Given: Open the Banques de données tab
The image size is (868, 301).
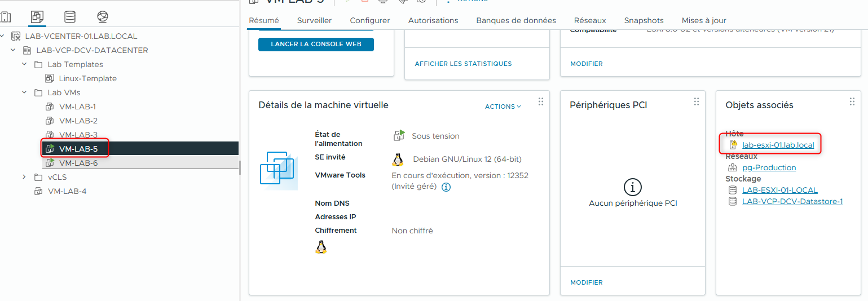Looking at the screenshot, I should coord(516,20).
